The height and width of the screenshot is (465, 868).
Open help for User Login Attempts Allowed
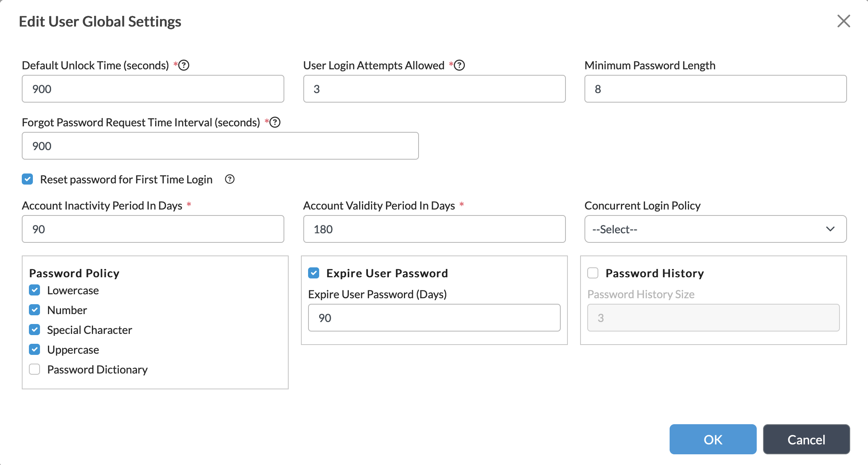(x=459, y=65)
